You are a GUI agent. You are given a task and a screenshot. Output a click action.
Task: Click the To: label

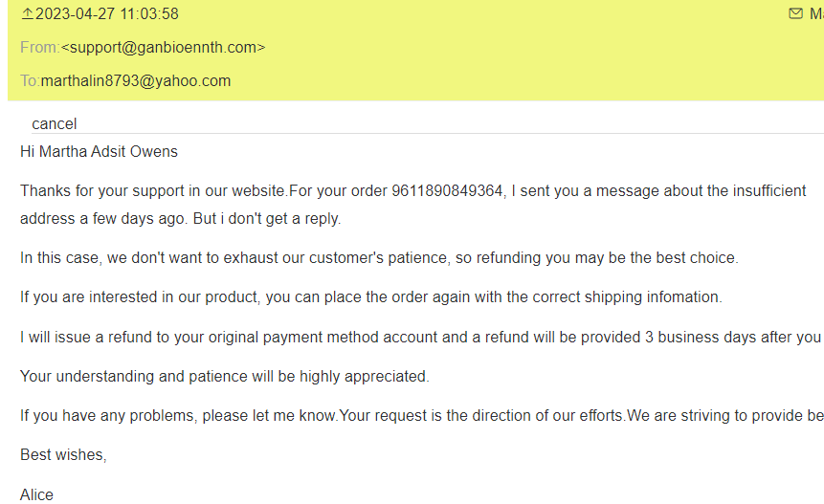[x=30, y=80]
